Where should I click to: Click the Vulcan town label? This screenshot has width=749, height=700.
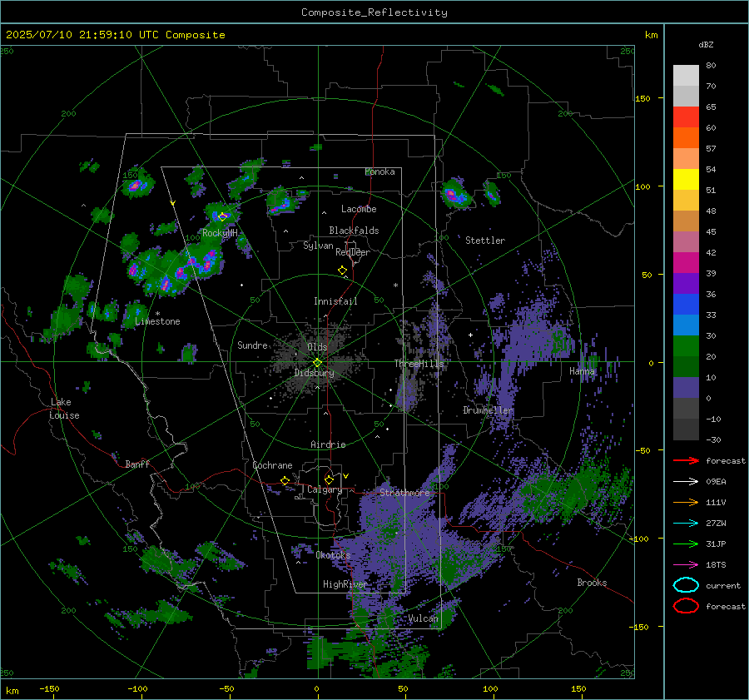click(424, 618)
